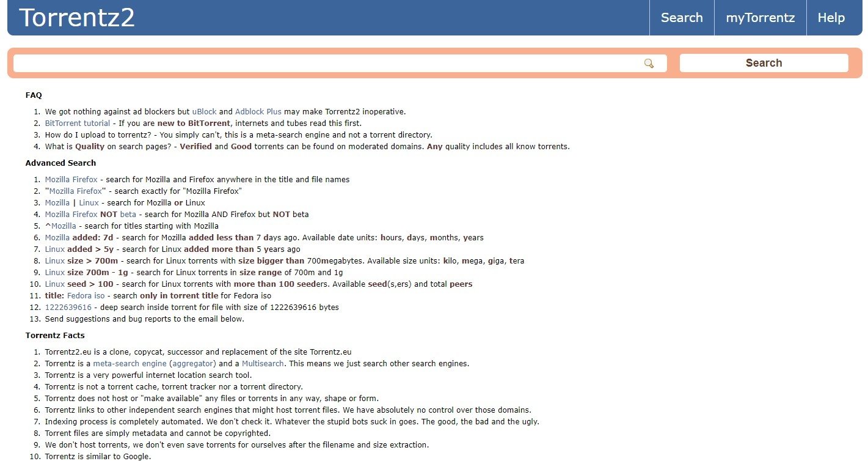Click text 'How do I upload to torrentz?'
This screenshot has height=461, width=868.
[99, 135]
